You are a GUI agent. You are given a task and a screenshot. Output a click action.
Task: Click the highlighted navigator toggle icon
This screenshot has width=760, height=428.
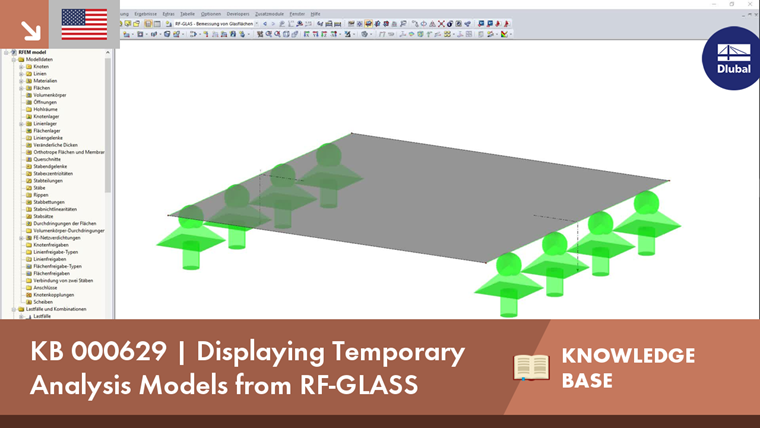148,24
